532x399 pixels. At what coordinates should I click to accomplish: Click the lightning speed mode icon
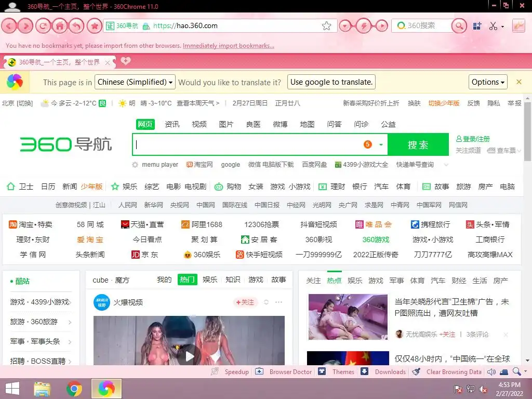[363, 26]
